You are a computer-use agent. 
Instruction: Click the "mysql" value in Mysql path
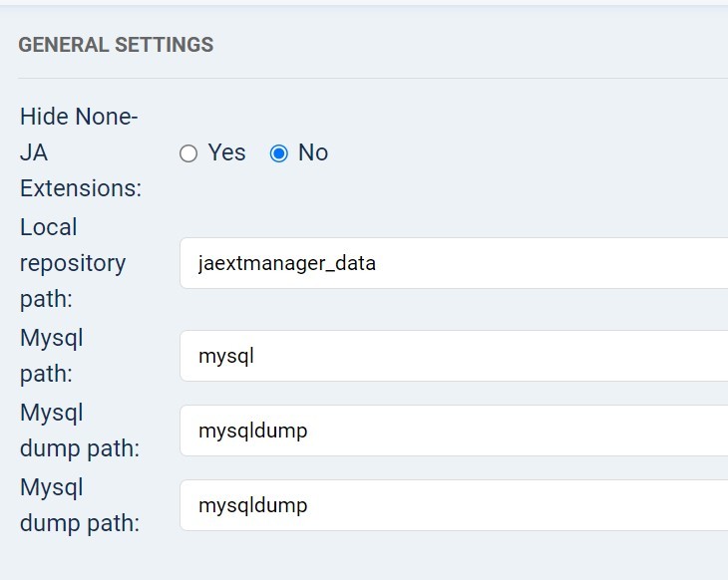coord(226,356)
